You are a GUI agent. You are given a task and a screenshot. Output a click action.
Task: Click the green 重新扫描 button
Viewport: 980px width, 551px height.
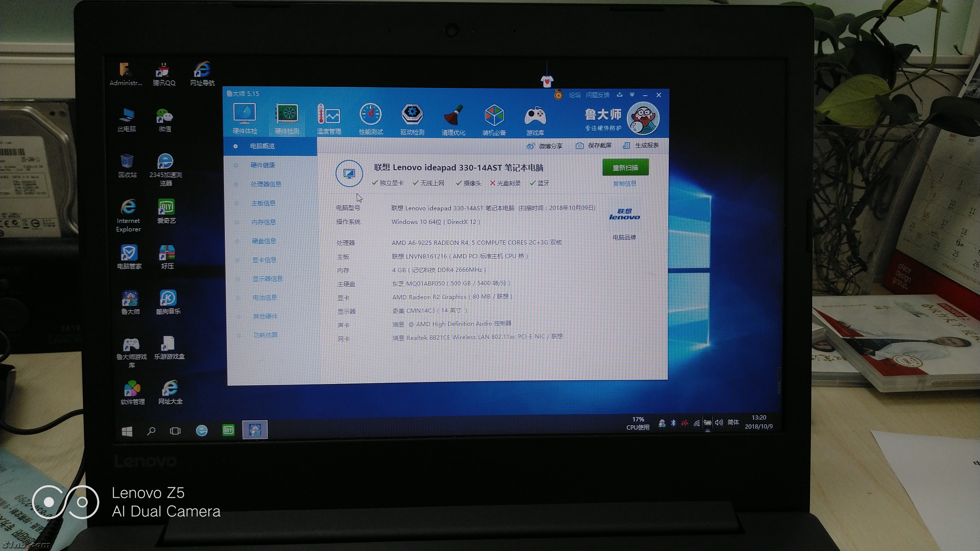pos(625,168)
